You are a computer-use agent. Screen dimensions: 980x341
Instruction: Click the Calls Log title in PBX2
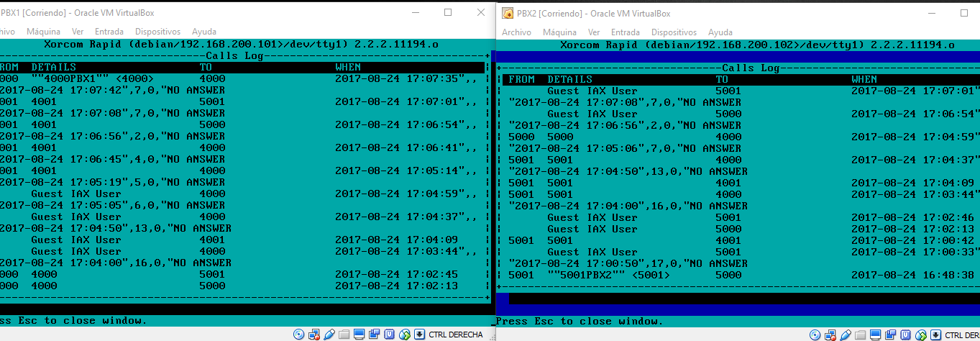[751, 68]
